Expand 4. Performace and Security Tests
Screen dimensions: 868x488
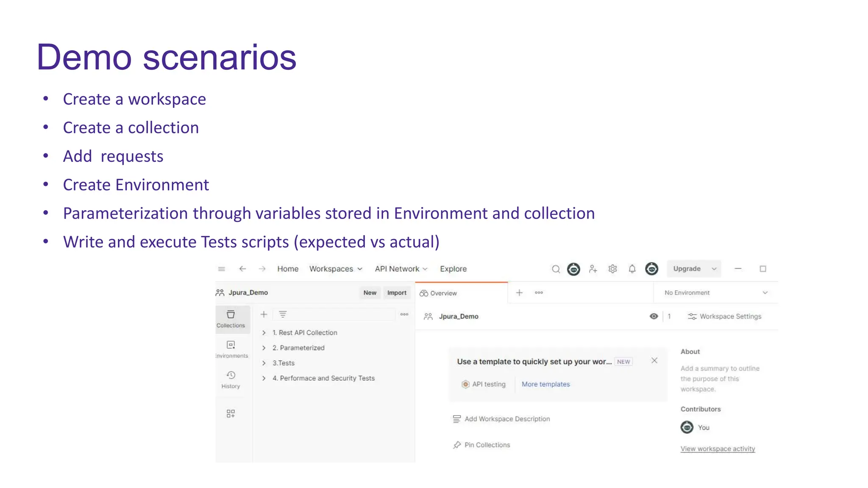pyautogui.click(x=264, y=378)
